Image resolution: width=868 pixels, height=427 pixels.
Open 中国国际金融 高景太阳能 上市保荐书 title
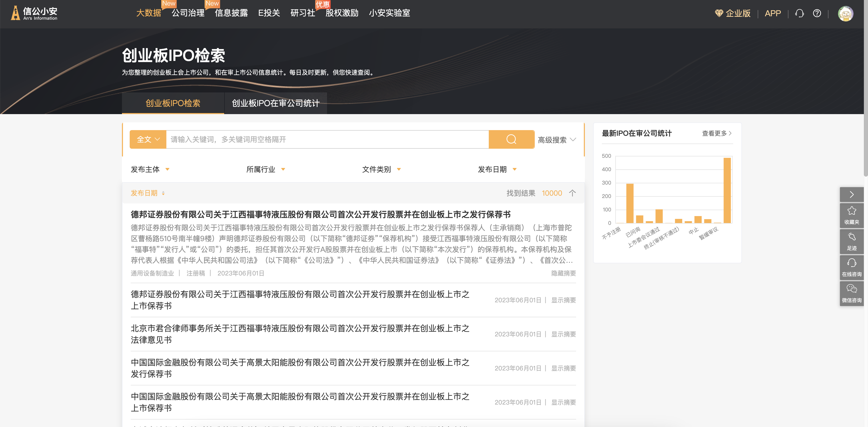tap(300, 402)
